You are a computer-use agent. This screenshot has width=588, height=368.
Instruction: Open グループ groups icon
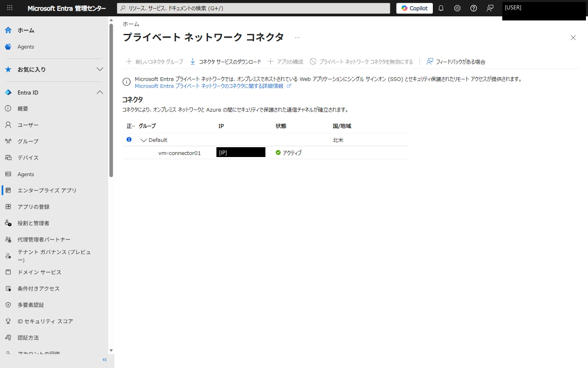coord(8,141)
